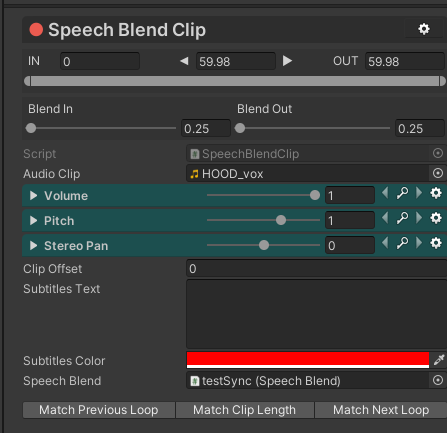Expand the Volume property foldout
This screenshot has width=447, height=433.
[33, 195]
